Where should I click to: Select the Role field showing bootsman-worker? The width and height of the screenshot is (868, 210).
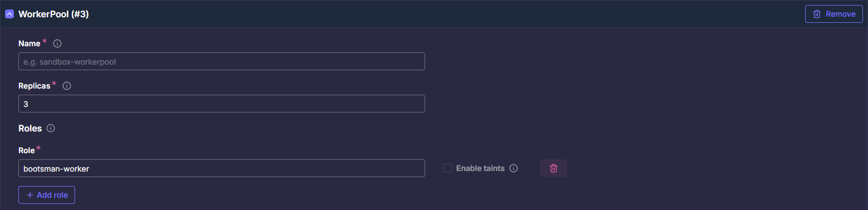pos(221,168)
